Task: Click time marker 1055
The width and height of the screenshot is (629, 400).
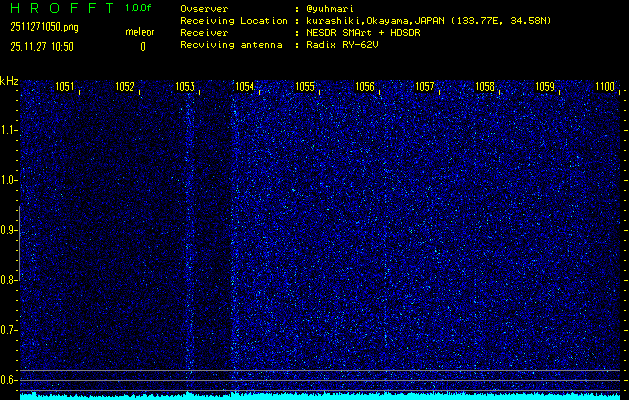Action: pos(305,87)
